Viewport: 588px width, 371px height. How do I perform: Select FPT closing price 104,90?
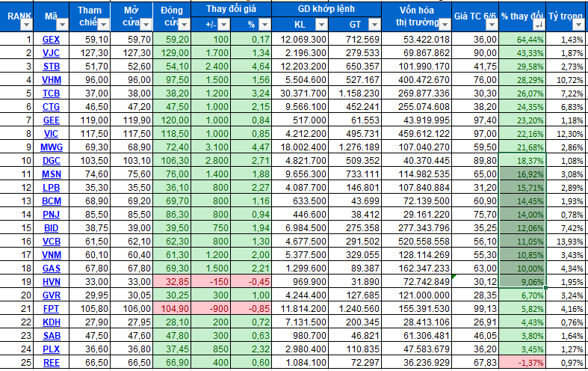pos(172,309)
